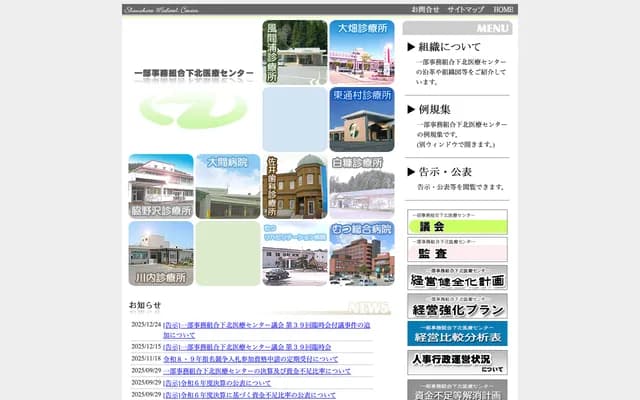The image size is (640, 400).
Task: Open the 経営強化プラン banner
Action: click(457, 306)
